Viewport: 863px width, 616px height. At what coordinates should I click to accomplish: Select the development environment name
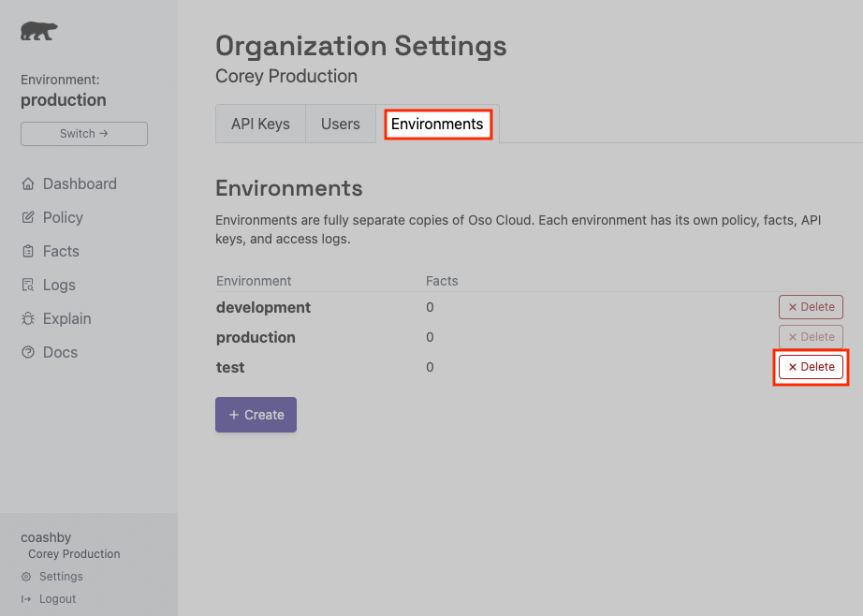coord(263,307)
